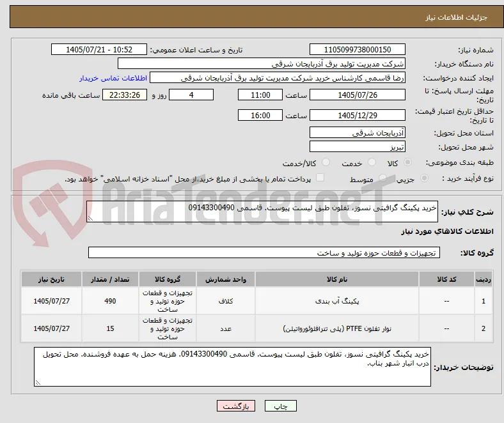This screenshot has height=423, width=504.
Task: Select the جزیی purchase type radio
Action: 424,178
